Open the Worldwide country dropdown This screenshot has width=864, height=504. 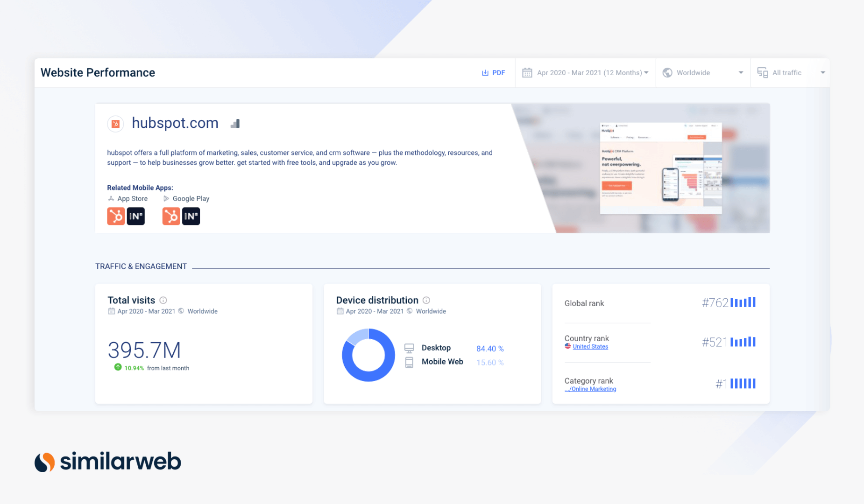tap(703, 73)
